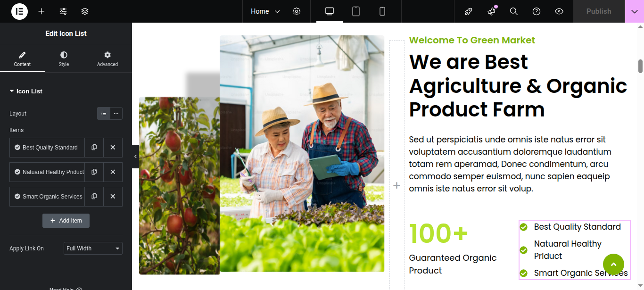Open page settings gear icon

click(297, 11)
